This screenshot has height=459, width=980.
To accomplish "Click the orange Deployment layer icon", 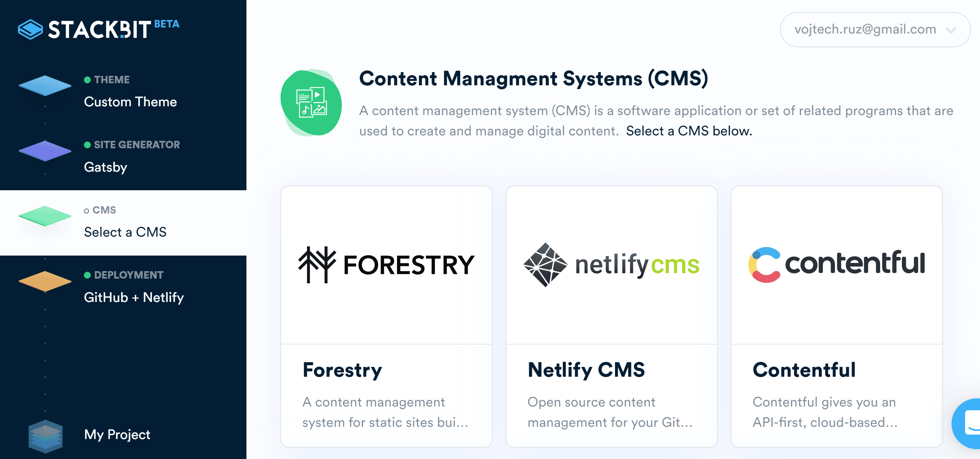I will click(45, 281).
